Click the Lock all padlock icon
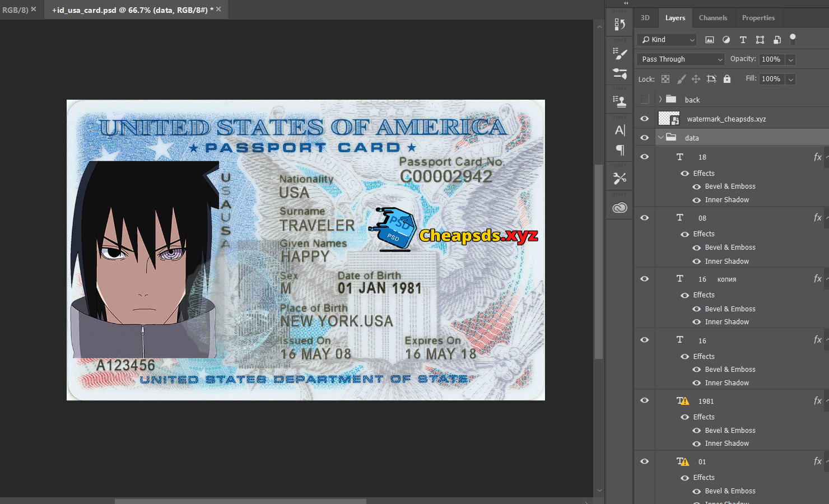This screenshot has width=829, height=504. click(727, 79)
